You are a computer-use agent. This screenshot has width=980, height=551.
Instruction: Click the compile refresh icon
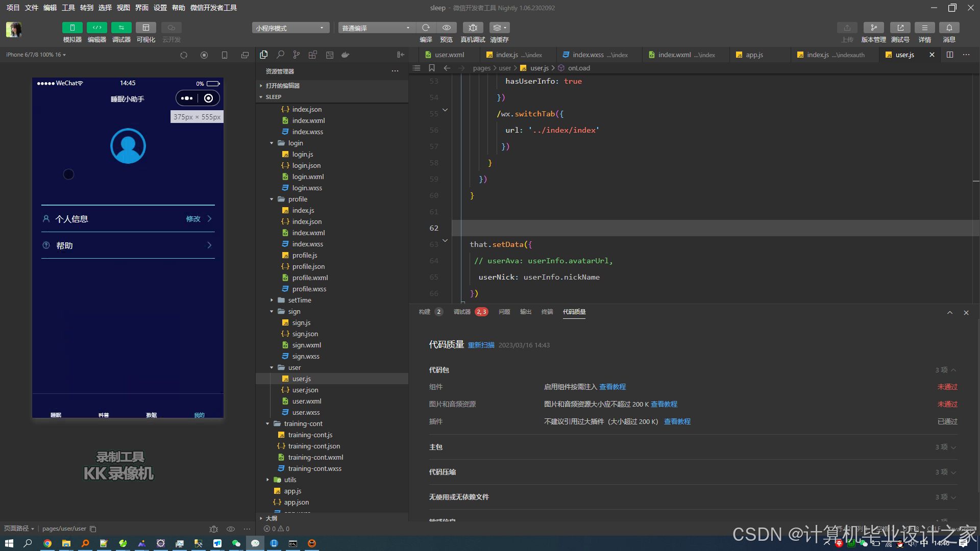(426, 28)
